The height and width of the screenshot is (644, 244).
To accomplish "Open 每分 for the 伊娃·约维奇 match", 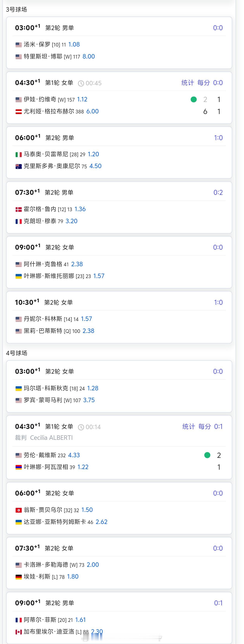I will 204,83.
